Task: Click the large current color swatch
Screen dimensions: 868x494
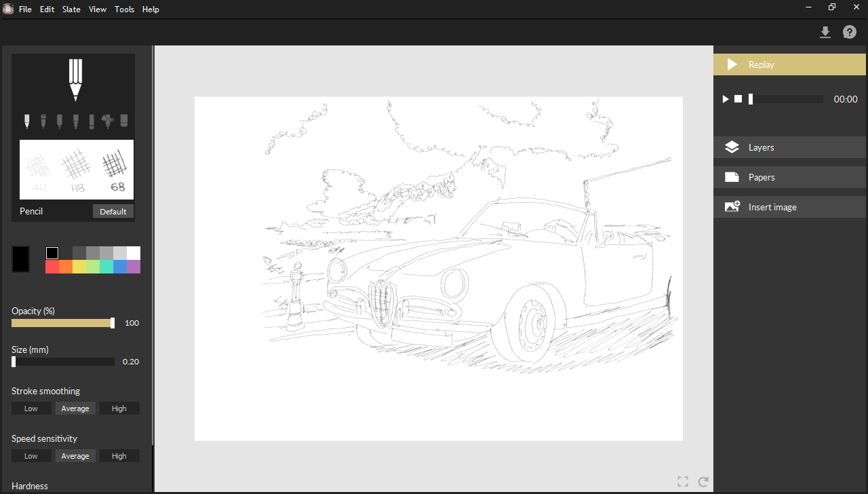Action: [20, 259]
